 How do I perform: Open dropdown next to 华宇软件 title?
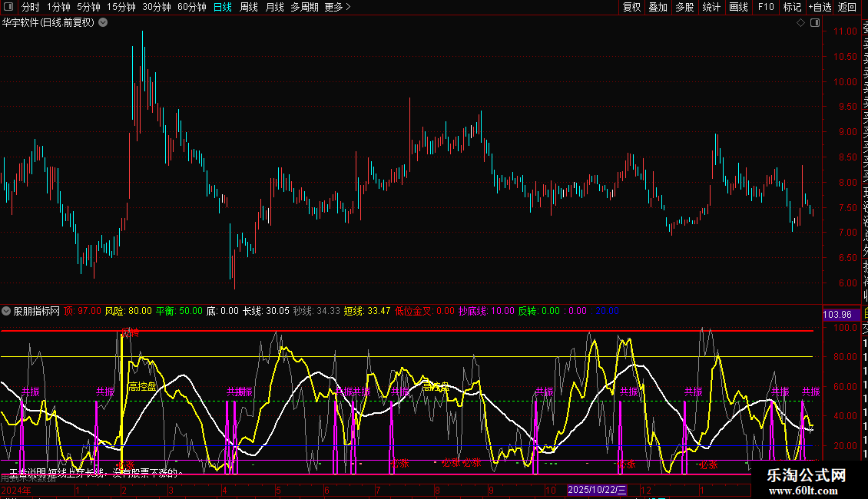[103, 22]
